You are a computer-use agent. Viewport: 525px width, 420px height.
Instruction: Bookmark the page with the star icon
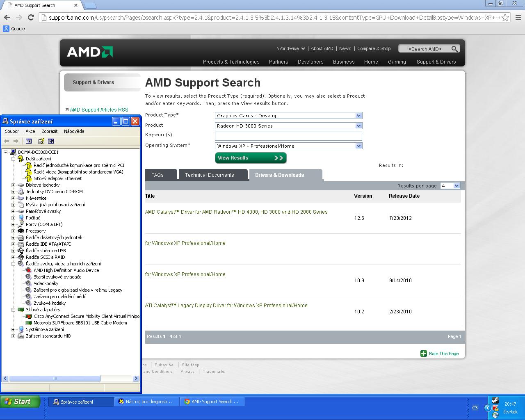click(505, 17)
